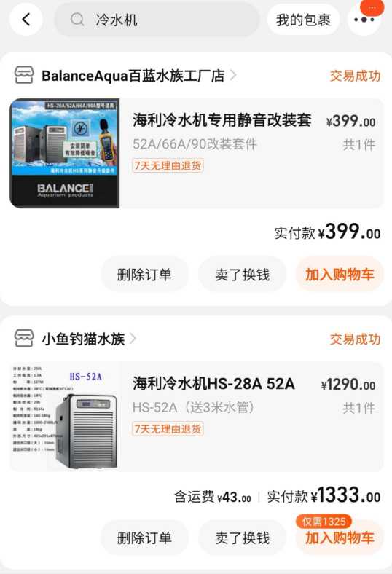Tap 卖了换钱 on the chiller order
The image size is (392, 574).
(242, 538)
